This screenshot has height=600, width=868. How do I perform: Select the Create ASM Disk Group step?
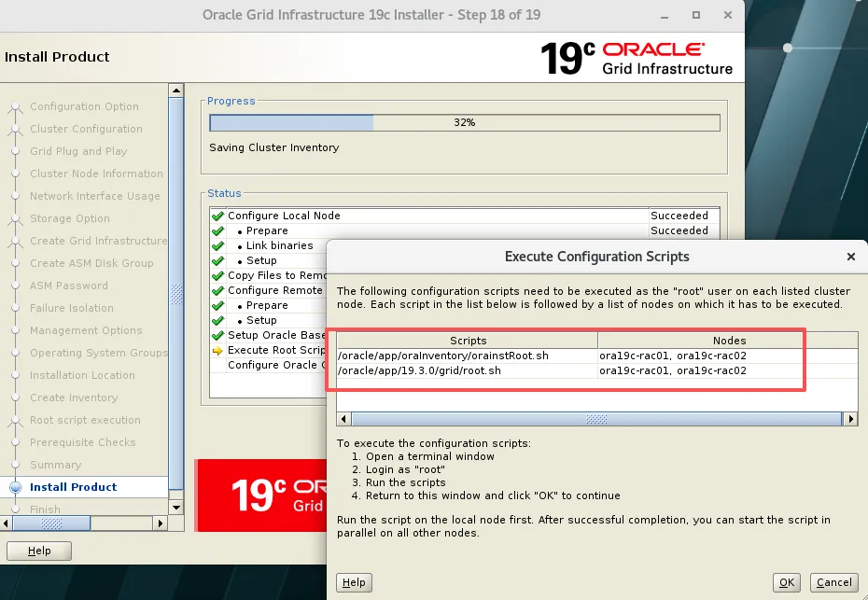point(91,263)
